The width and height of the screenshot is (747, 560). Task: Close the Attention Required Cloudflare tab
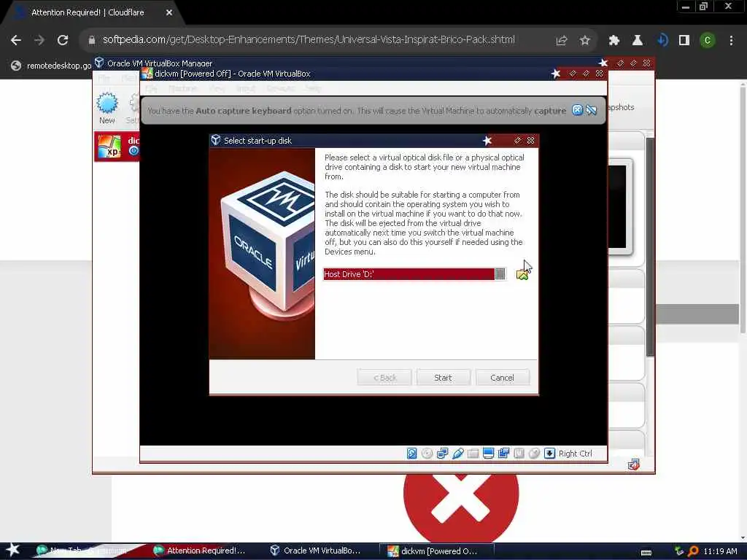tap(169, 12)
